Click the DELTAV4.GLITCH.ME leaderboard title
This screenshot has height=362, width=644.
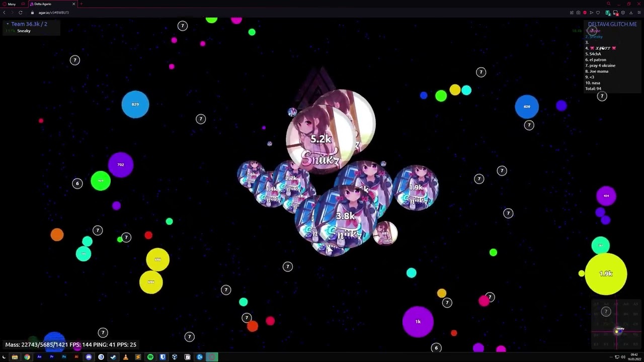[x=612, y=24]
